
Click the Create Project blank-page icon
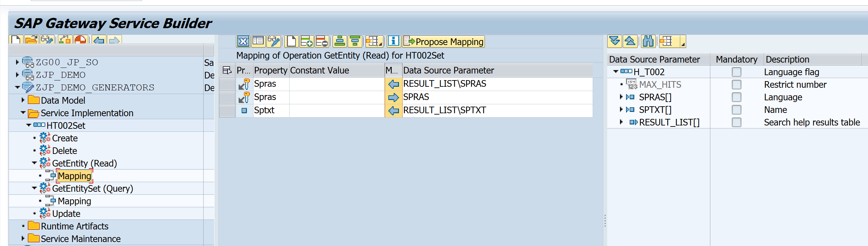coord(16,40)
